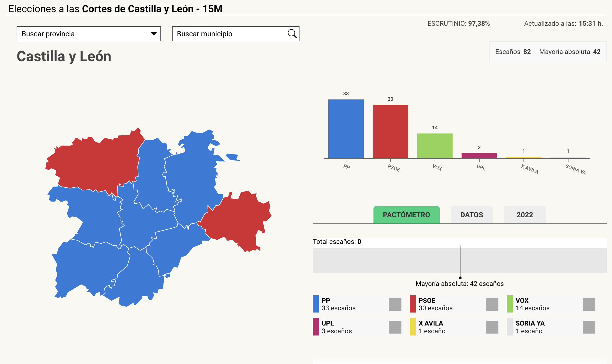Click the search magnifier icon

pos(292,34)
